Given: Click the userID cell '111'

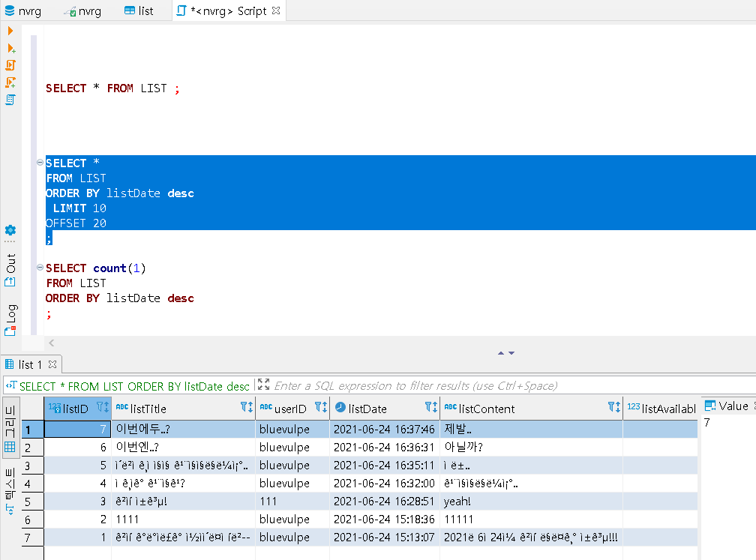Looking at the screenshot, I should (292, 502).
